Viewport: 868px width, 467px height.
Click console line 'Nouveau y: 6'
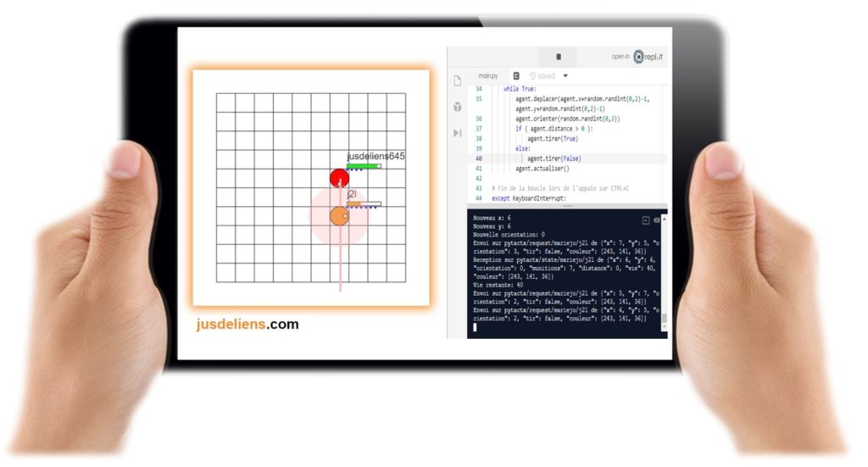[x=492, y=226]
